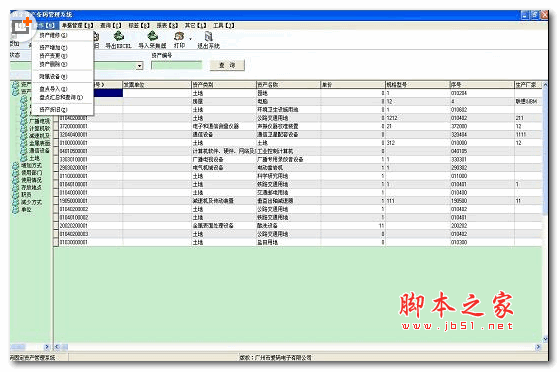Sort by the 规格型号 column header
The height and width of the screenshot is (372, 560).
point(417,85)
